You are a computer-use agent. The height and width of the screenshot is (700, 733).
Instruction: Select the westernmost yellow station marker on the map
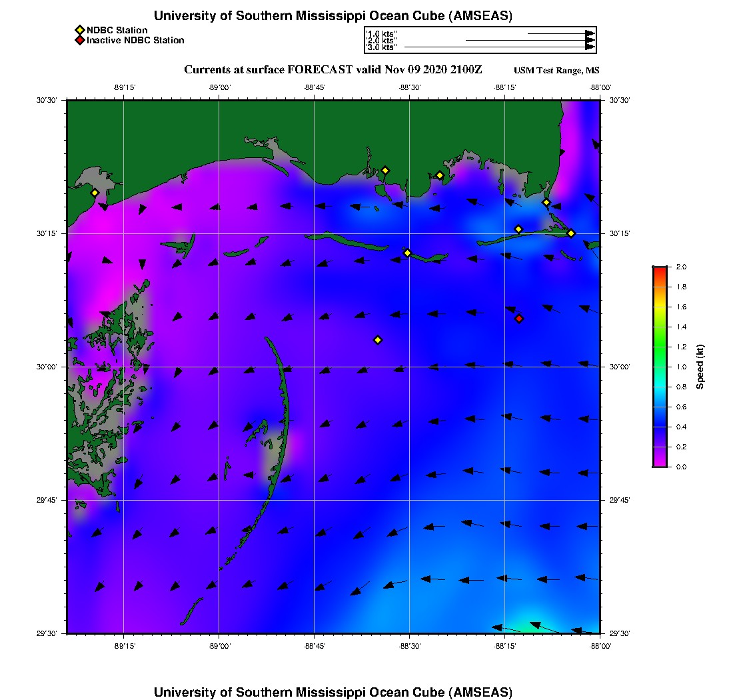[95, 193]
